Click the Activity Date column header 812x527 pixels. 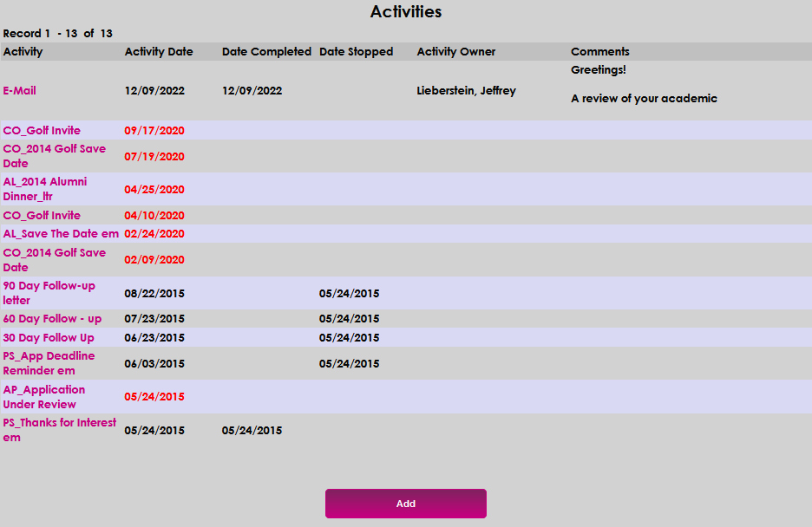pyautogui.click(x=159, y=51)
